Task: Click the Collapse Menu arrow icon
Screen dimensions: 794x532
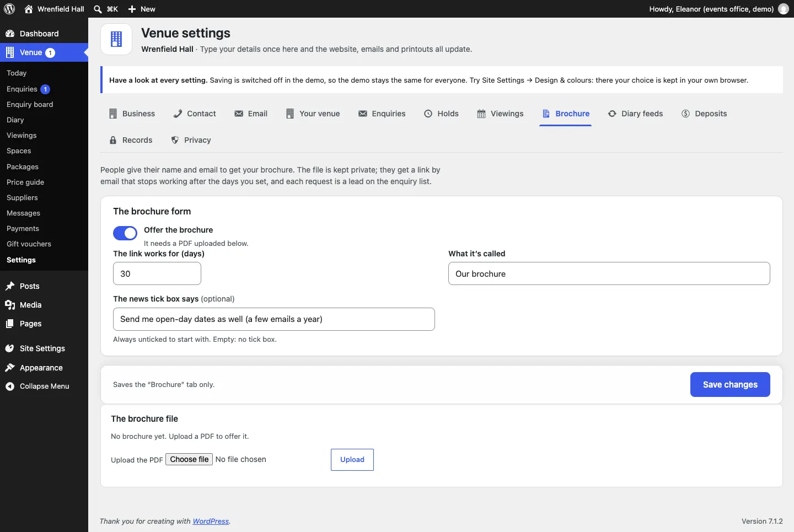Action: pyautogui.click(x=10, y=386)
